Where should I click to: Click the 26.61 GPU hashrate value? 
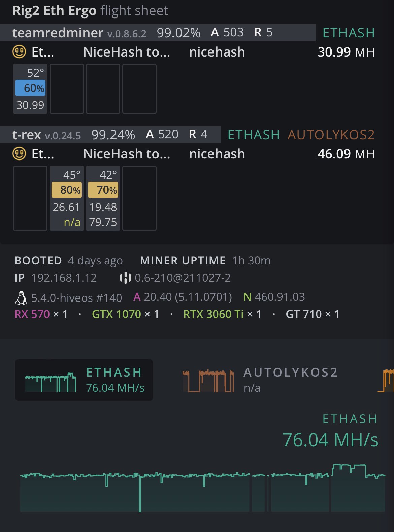[x=66, y=207]
